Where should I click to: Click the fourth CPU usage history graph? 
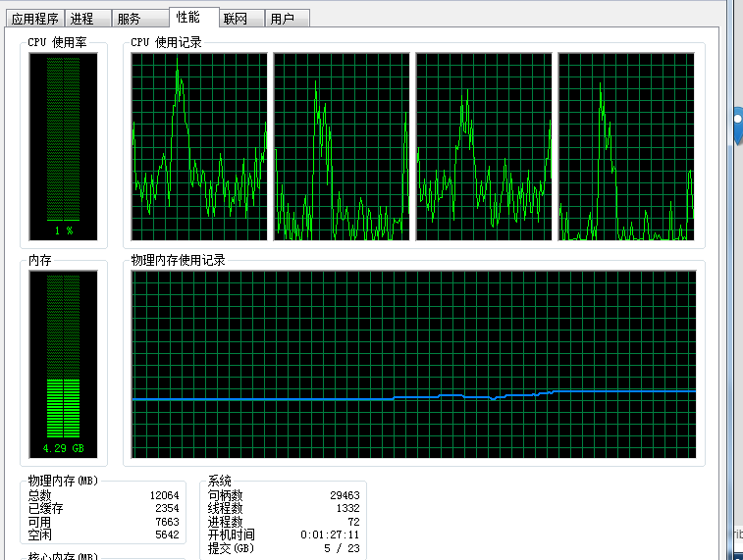pos(626,146)
